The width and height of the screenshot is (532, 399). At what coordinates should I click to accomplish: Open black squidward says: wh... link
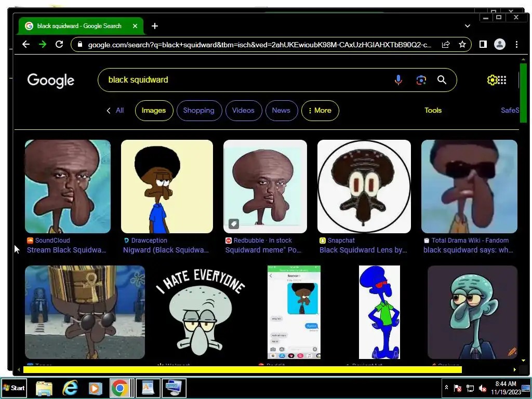(x=468, y=250)
